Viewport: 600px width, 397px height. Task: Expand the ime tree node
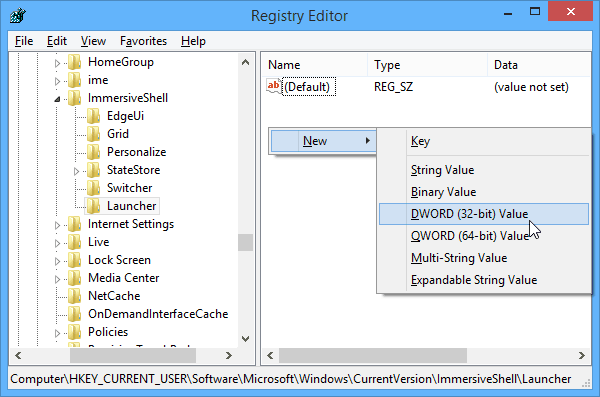[57, 81]
